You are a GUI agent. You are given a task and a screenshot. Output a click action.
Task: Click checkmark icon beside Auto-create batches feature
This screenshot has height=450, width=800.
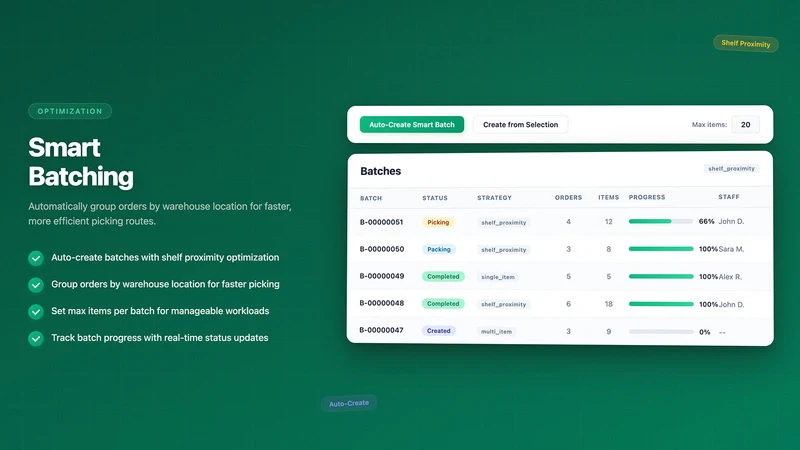[36, 258]
